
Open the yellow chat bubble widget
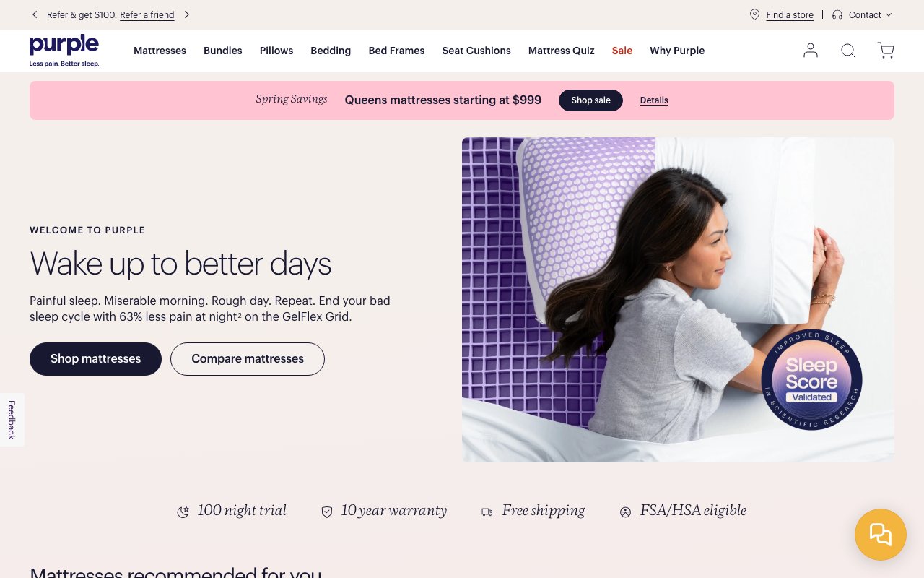pos(881,535)
